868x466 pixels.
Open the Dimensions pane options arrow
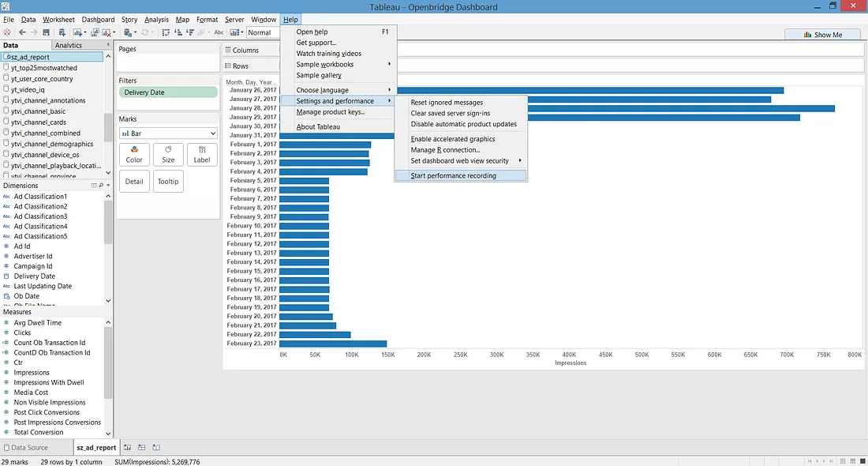pyautogui.click(x=108, y=186)
